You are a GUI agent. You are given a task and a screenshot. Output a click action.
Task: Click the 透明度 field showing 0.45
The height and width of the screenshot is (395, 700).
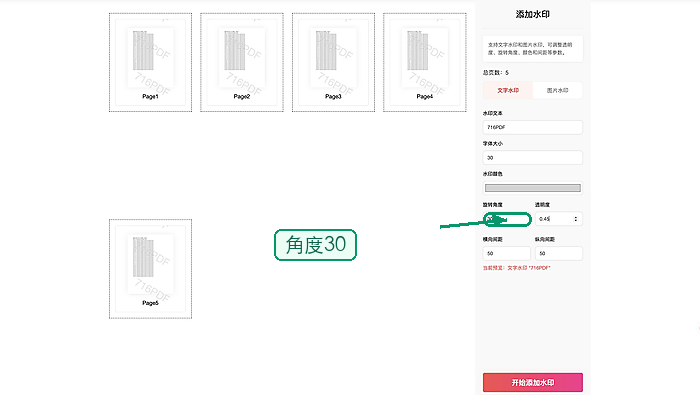[558, 219]
